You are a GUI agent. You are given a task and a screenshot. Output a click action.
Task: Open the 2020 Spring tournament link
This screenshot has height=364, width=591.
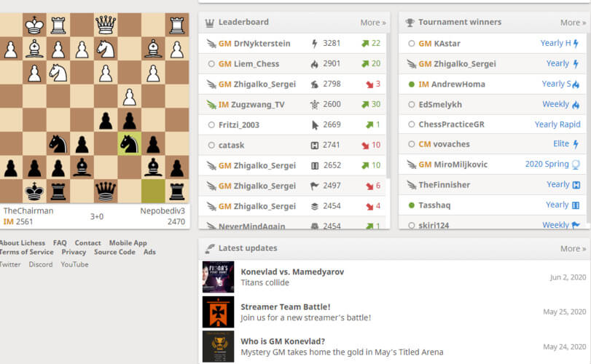tap(552, 164)
